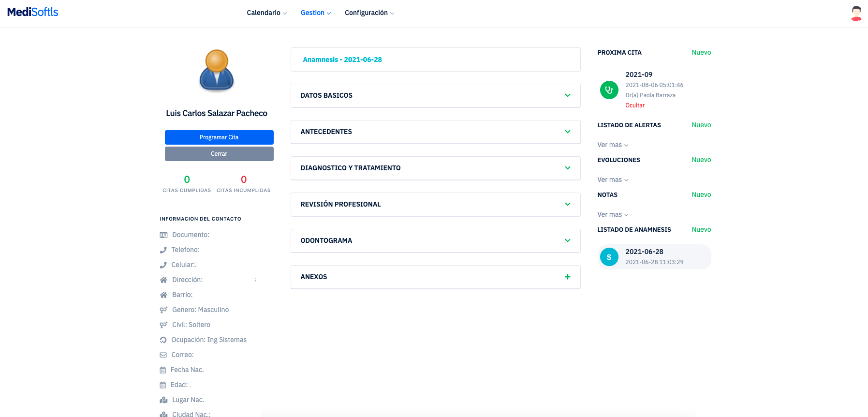Viewport: 868px width, 417px height.
Task: Expand the ODONTOGRAMA panel
Action: click(567, 240)
